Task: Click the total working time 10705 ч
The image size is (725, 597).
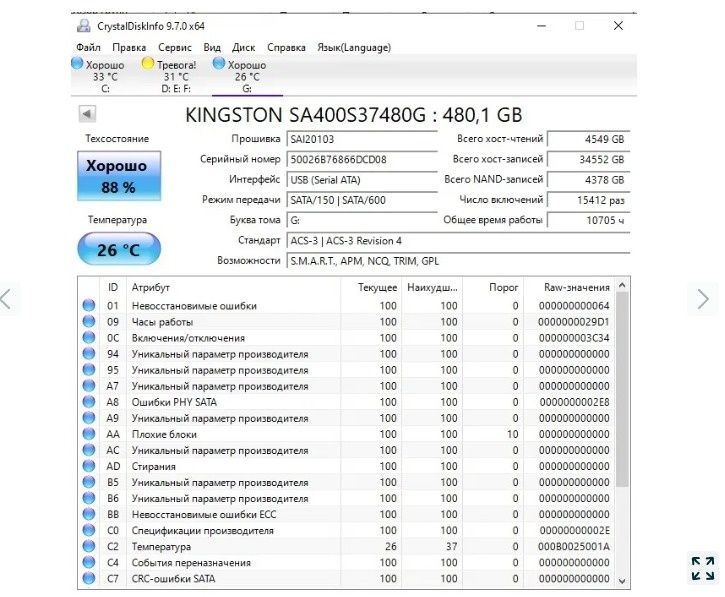Action: click(x=588, y=221)
